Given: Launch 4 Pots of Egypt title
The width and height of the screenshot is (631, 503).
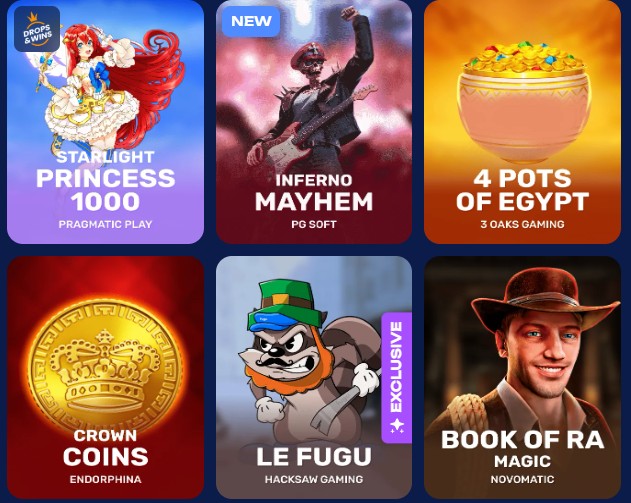Looking at the screenshot, I should pyautogui.click(x=522, y=190).
